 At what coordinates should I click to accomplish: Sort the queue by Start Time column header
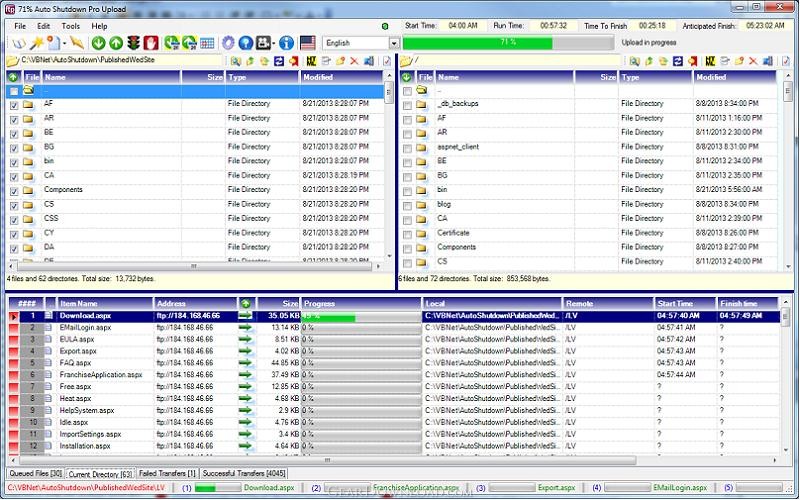click(x=685, y=304)
